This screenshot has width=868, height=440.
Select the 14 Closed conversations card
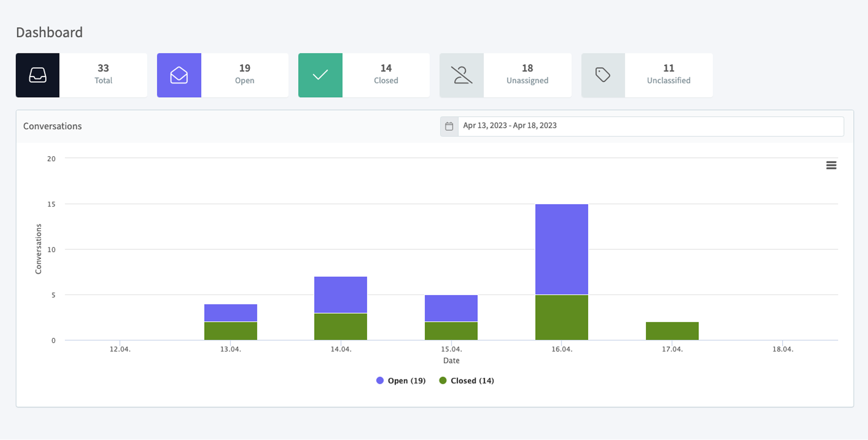point(386,75)
